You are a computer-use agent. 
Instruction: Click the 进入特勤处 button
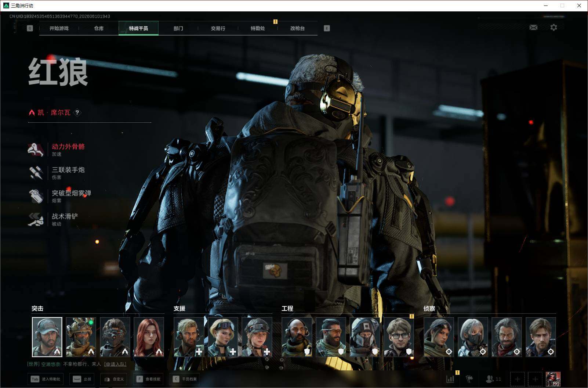[x=45, y=379]
